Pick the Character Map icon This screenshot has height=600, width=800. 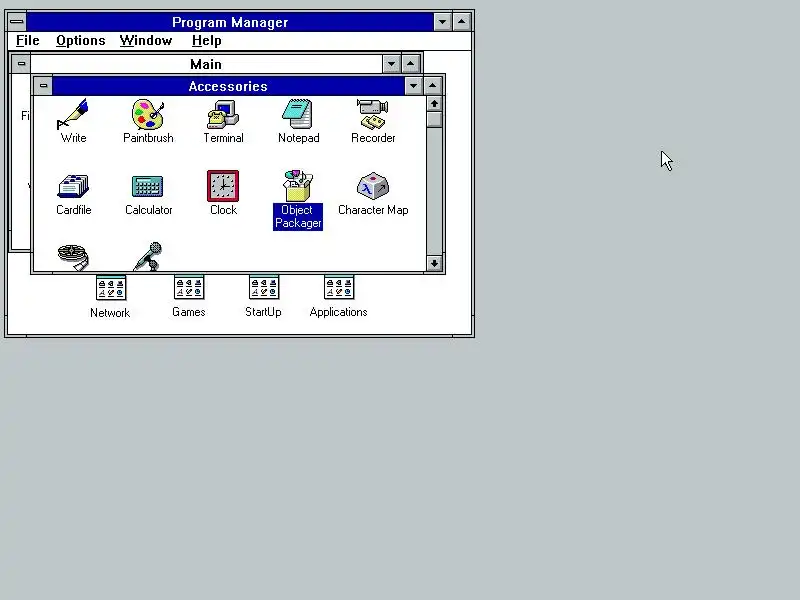point(373,186)
